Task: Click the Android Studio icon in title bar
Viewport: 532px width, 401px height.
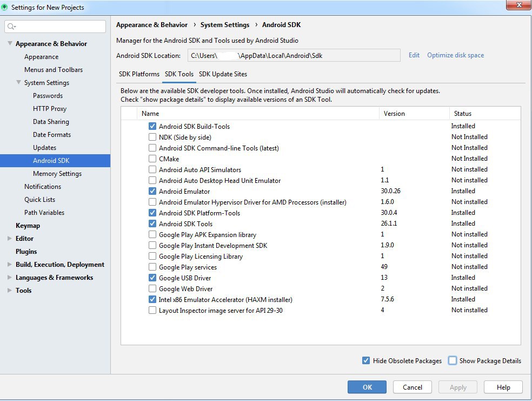Action: click(x=4, y=7)
